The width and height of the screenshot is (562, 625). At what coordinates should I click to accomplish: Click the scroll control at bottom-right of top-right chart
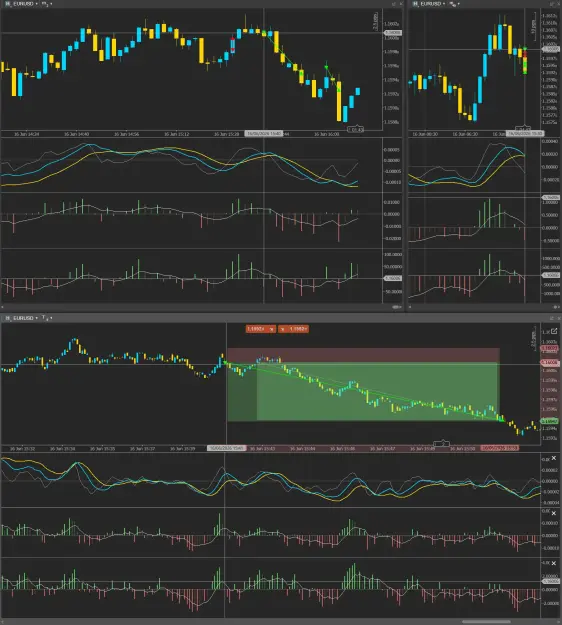pos(556,307)
